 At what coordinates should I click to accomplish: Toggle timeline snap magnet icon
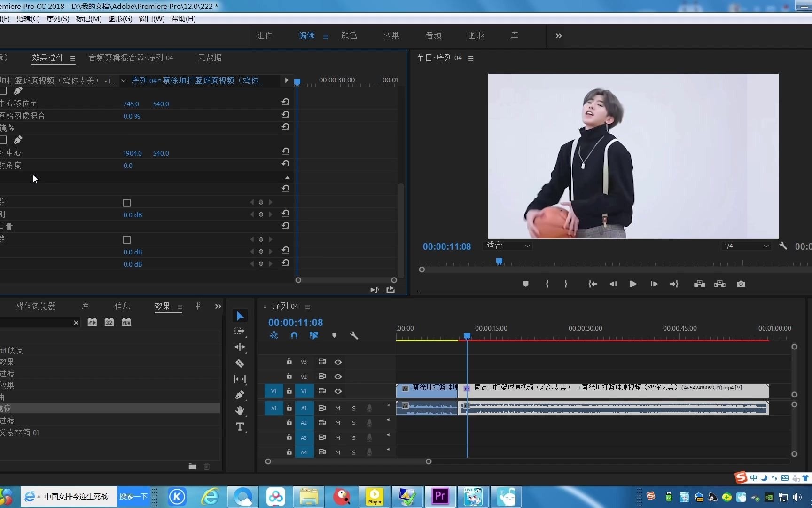294,335
